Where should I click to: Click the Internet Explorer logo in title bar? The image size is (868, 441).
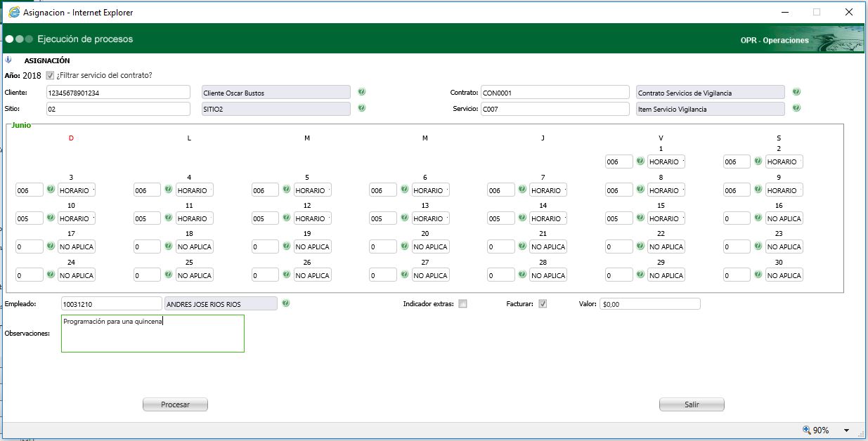click(14, 12)
